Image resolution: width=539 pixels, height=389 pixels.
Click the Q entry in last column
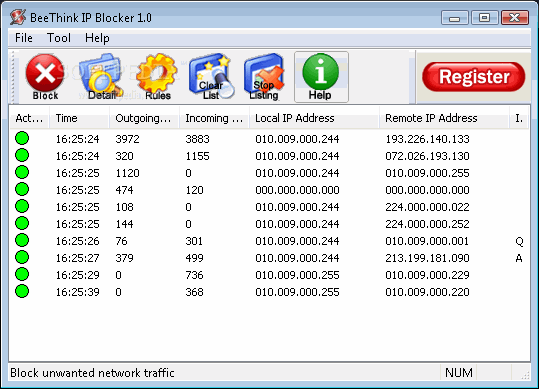click(519, 242)
